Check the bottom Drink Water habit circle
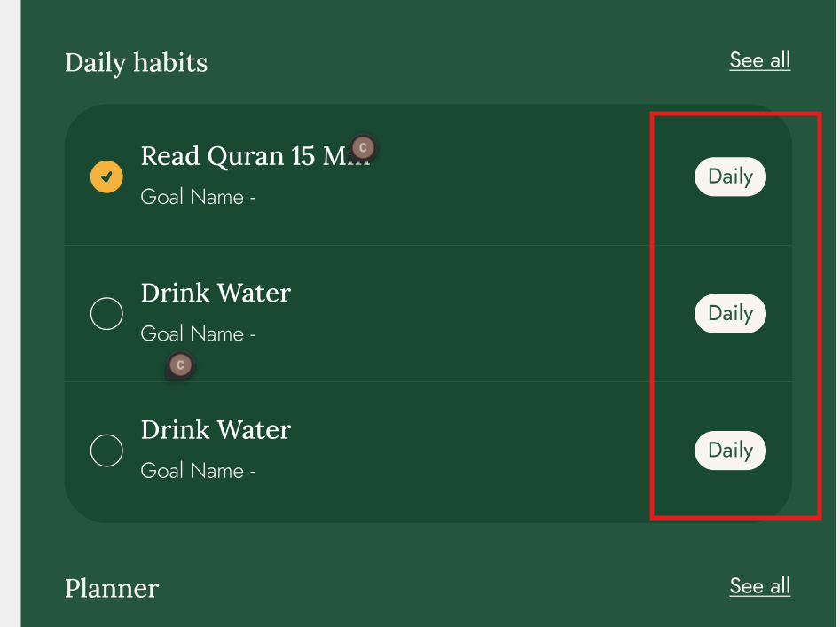 click(106, 451)
